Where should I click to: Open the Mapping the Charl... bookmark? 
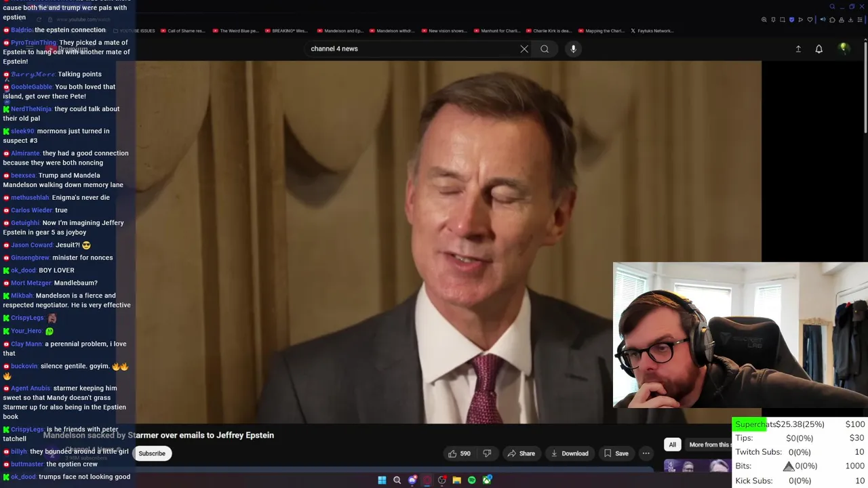pyautogui.click(x=601, y=30)
